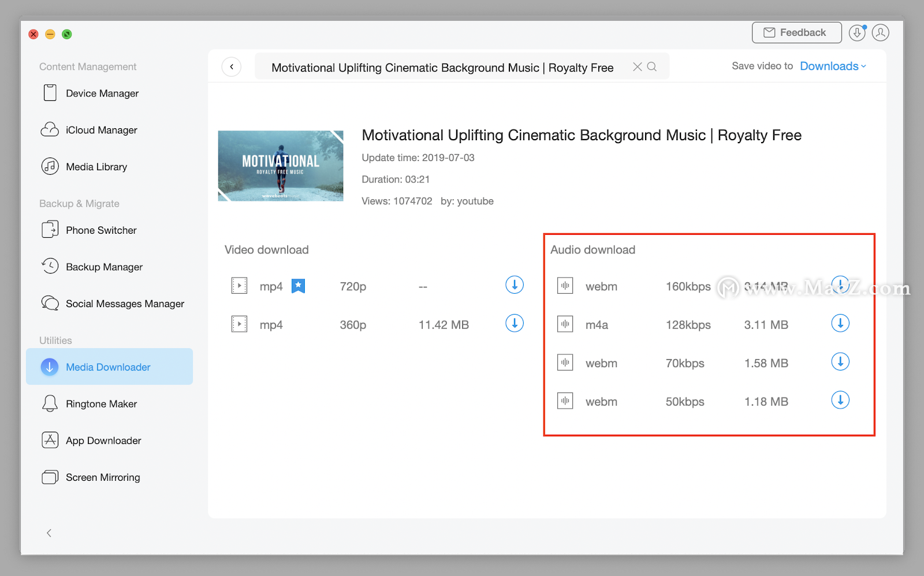This screenshot has width=924, height=576.
Task: Go back with the back arrow button
Action: click(232, 67)
